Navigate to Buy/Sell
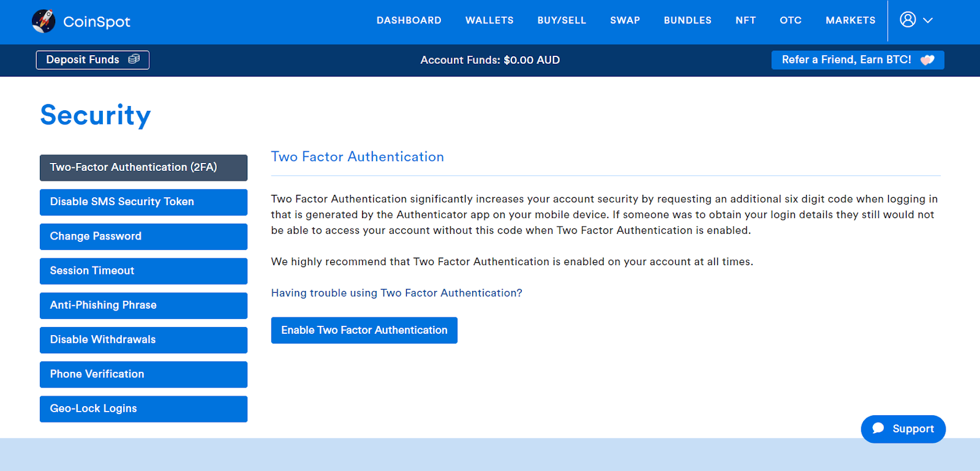 pyautogui.click(x=561, y=20)
